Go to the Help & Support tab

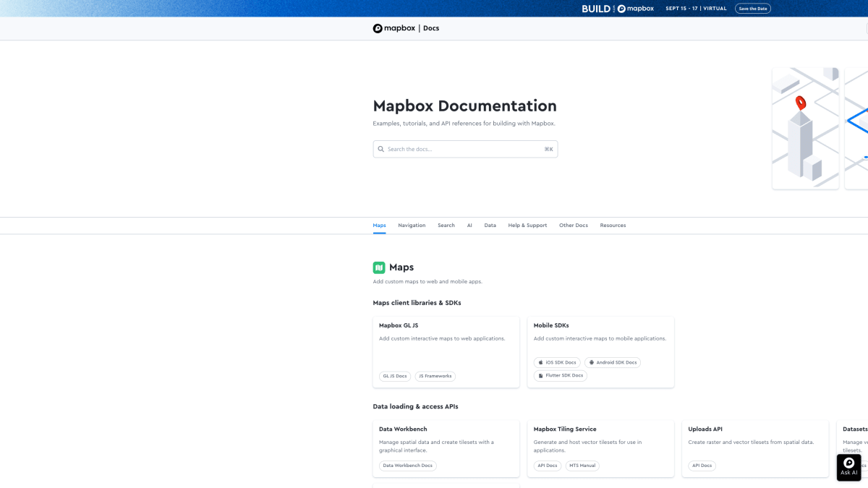point(527,226)
